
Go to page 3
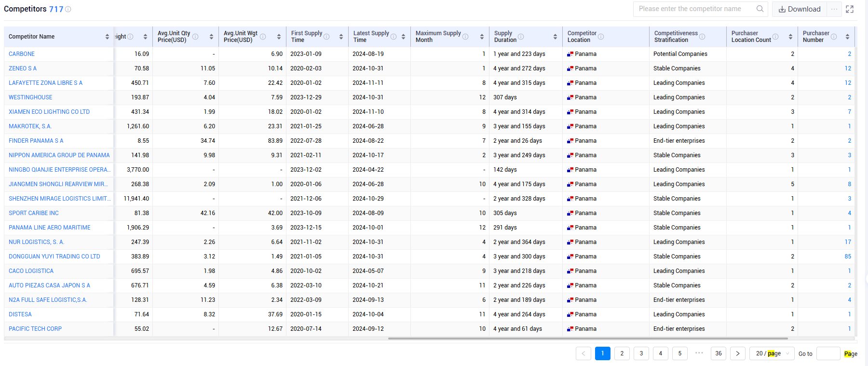[641, 353]
